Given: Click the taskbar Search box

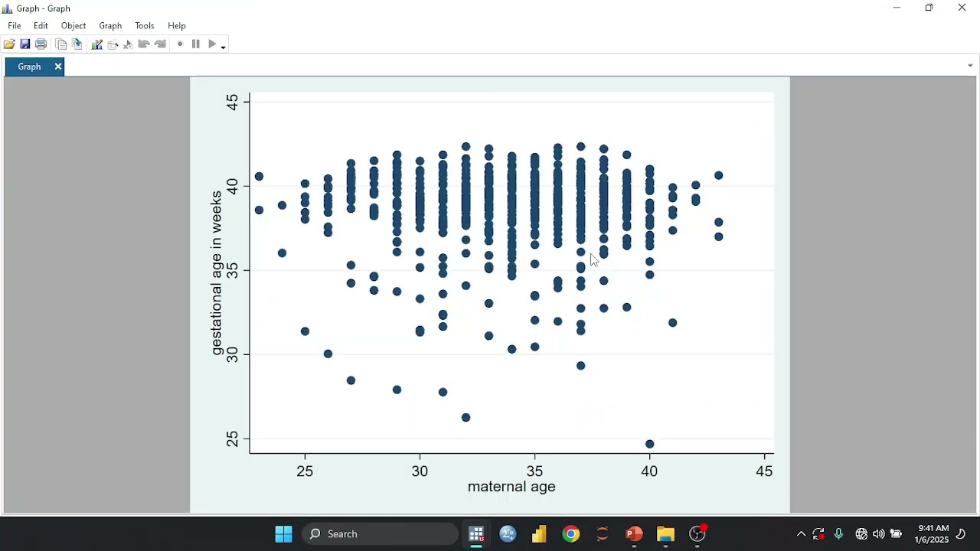Looking at the screenshot, I should 381,534.
